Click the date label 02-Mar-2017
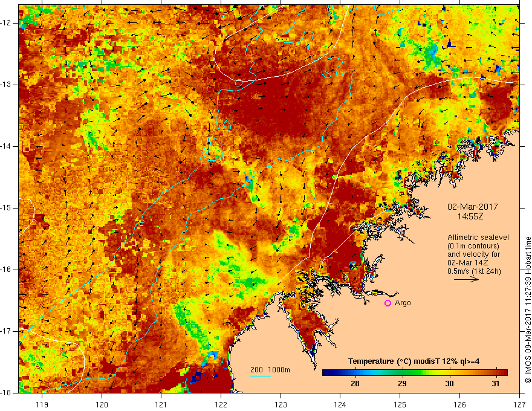The height and width of the screenshot is (411, 532). (x=472, y=207)
